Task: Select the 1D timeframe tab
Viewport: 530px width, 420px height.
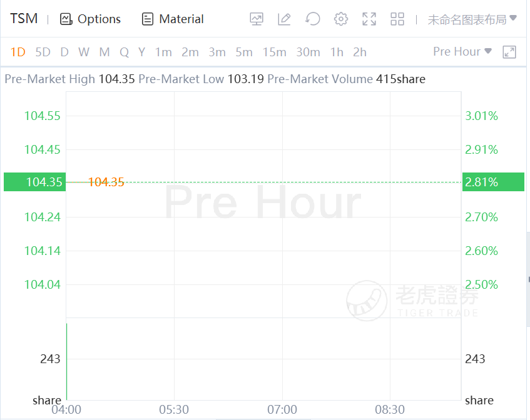Action: point(18,52)
